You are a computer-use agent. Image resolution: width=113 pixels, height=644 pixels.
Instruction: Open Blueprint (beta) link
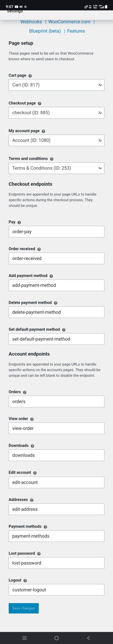pyautogui.click(x=45, y=31)
